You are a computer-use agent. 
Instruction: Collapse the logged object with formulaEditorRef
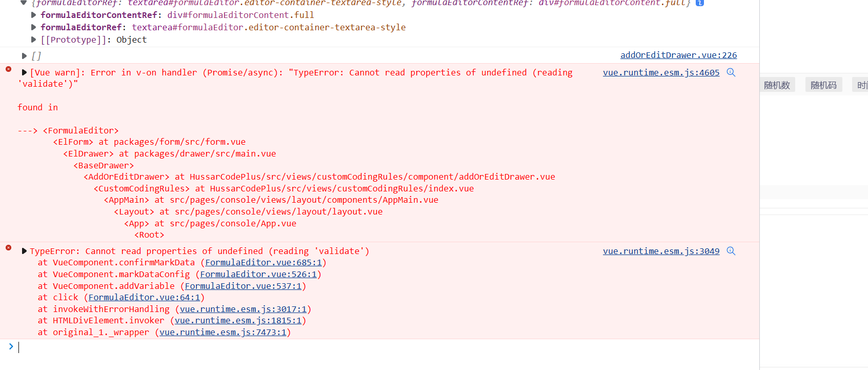pos(24,3)
